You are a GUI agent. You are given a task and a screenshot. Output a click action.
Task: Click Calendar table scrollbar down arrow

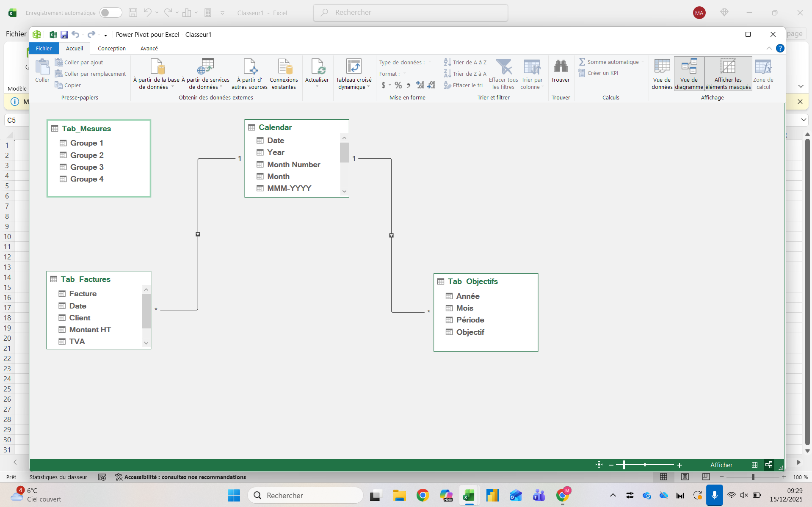tap(344, 191)
